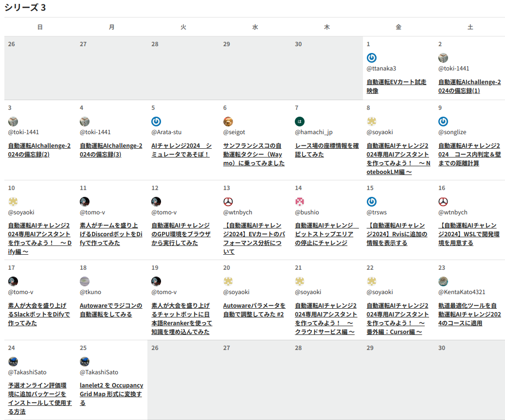Viewport: 505px width, 420px height.
Task: Click the シリーズ 3 heading
Action: pyautogui.click(x=25, y=7)
